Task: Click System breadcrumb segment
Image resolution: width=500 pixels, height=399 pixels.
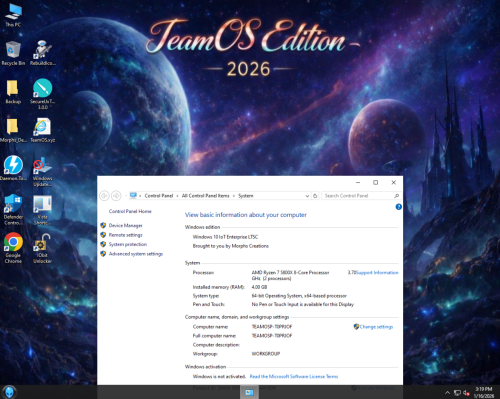Action: click(246, 196)
